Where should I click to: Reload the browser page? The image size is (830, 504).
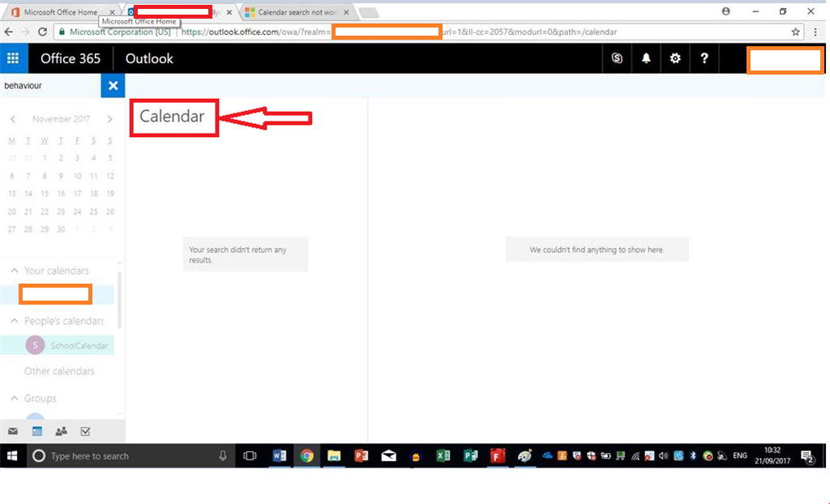tap(42, 32)
